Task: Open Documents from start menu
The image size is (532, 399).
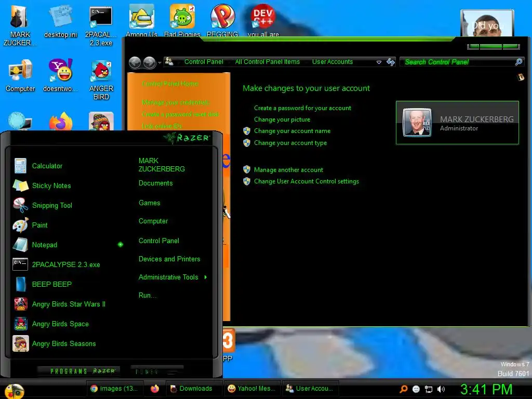Action: [x=155, y=183]
